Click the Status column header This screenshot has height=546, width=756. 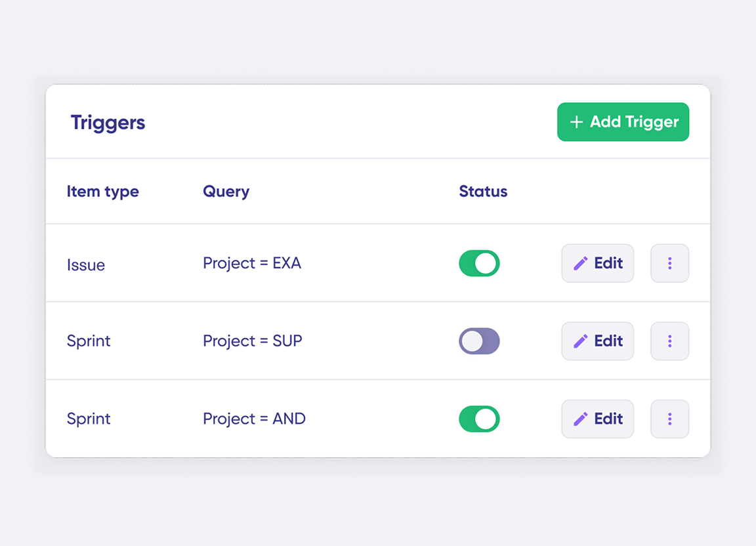pyautogui.click(x=483, y=192)
